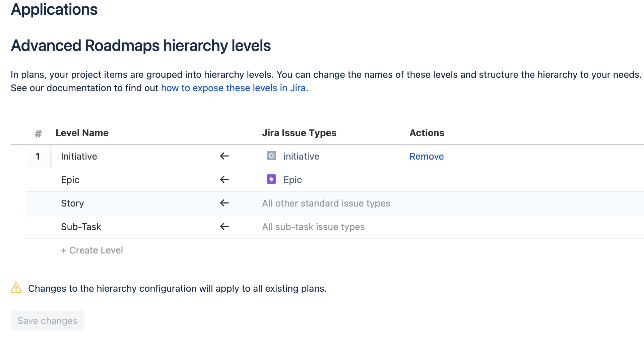The width and height of the screenshot is (644, 342).
Task: Click the arrow in the Initiative row
Action: (x=224, y=156)
